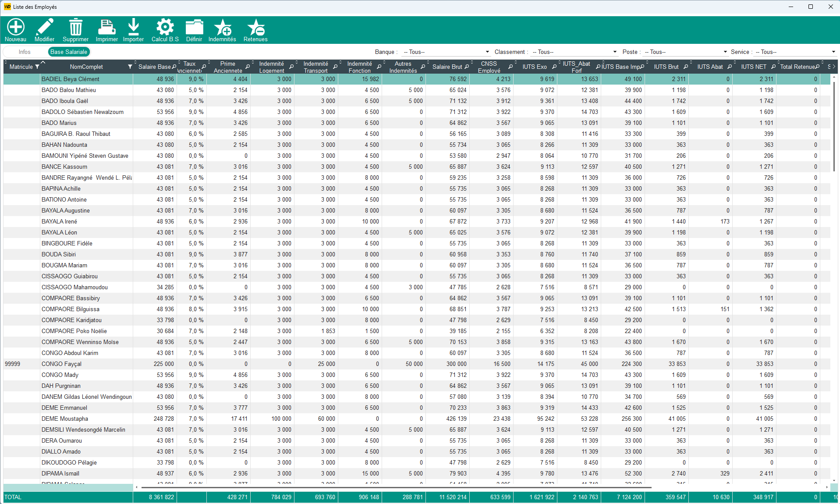Click the Importer download icon
Screen dimensions: 840x504
(133, 27)
